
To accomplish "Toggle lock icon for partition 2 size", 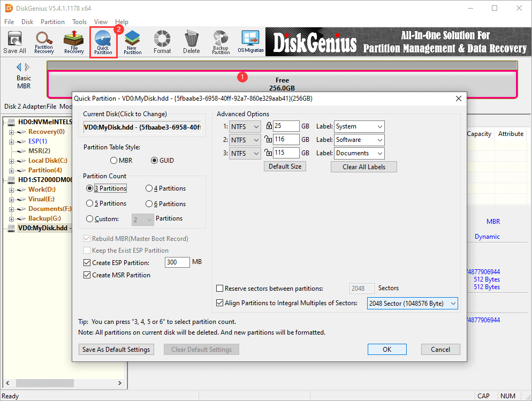I will [269, 140].
